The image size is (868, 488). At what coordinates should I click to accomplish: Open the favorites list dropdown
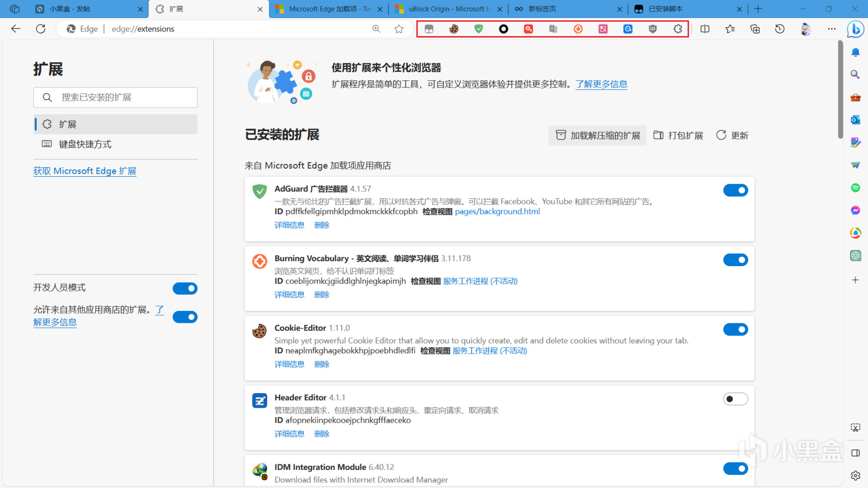point(730,29)
